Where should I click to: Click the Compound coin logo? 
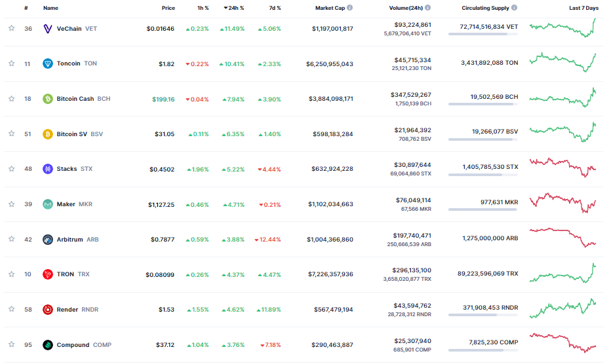click(x=48, y=345)
